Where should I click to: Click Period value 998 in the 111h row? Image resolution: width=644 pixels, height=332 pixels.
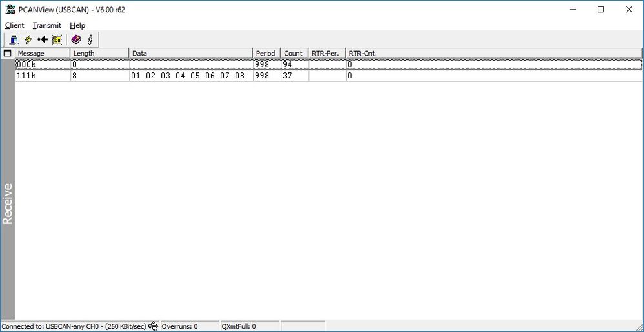(262, 76)
